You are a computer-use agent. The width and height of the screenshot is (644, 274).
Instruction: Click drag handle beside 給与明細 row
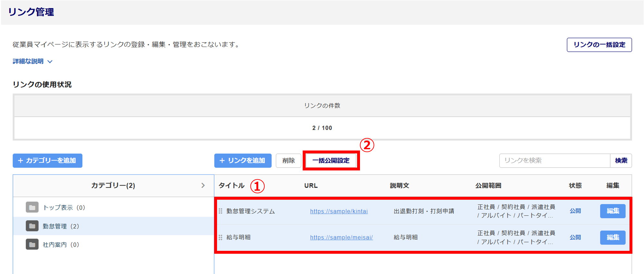coord(221,237)
